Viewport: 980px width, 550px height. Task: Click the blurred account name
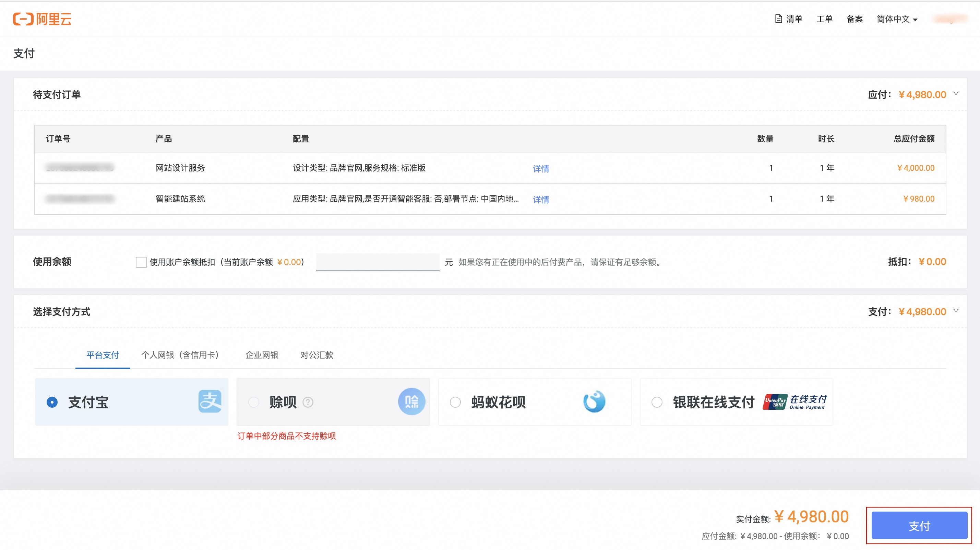(x=951, y=19)
